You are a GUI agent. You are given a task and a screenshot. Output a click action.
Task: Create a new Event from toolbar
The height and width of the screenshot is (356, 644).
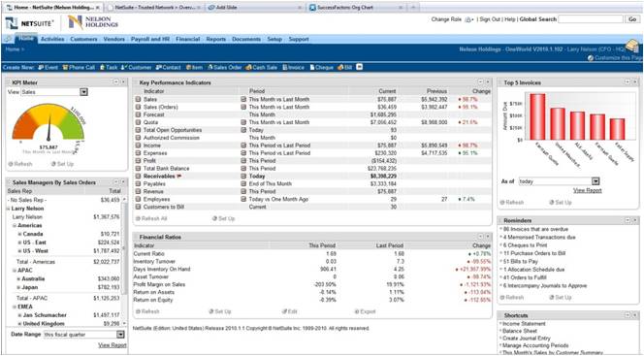48,67
